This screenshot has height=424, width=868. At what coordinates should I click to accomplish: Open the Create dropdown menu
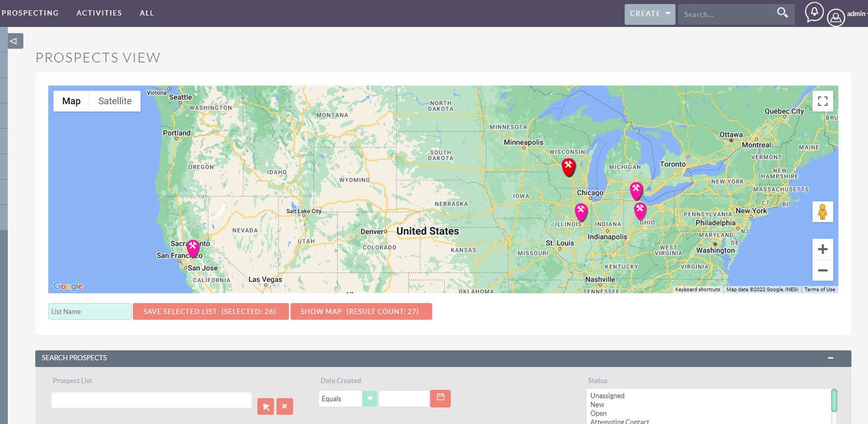[649, 14]
